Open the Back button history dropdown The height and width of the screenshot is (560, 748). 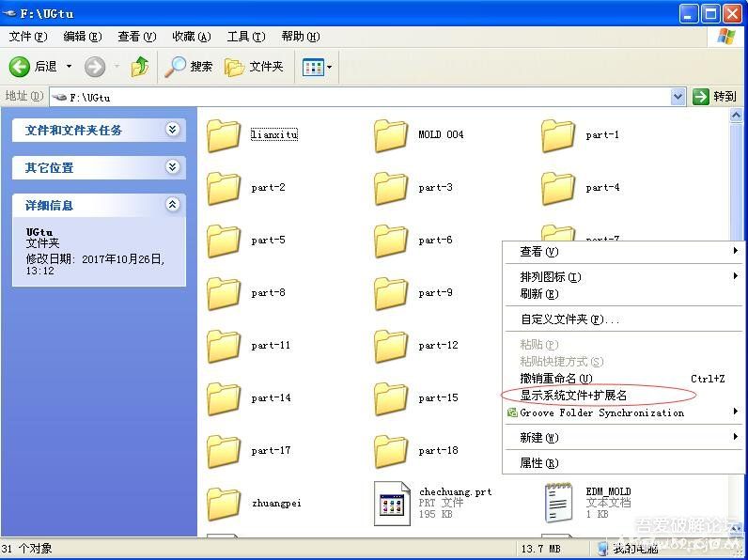click(x=69, y=67)
